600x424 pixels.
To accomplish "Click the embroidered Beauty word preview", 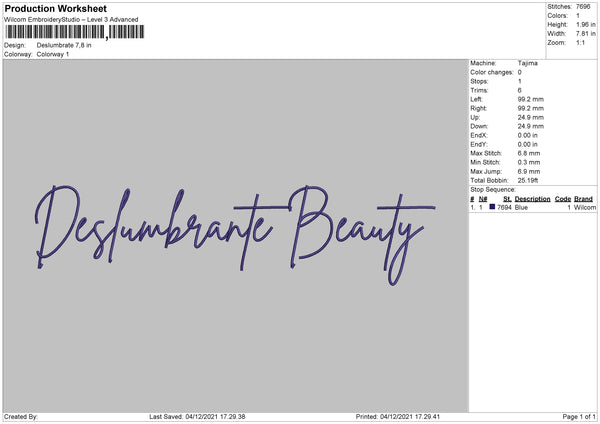I will click(x=363, y=235).
